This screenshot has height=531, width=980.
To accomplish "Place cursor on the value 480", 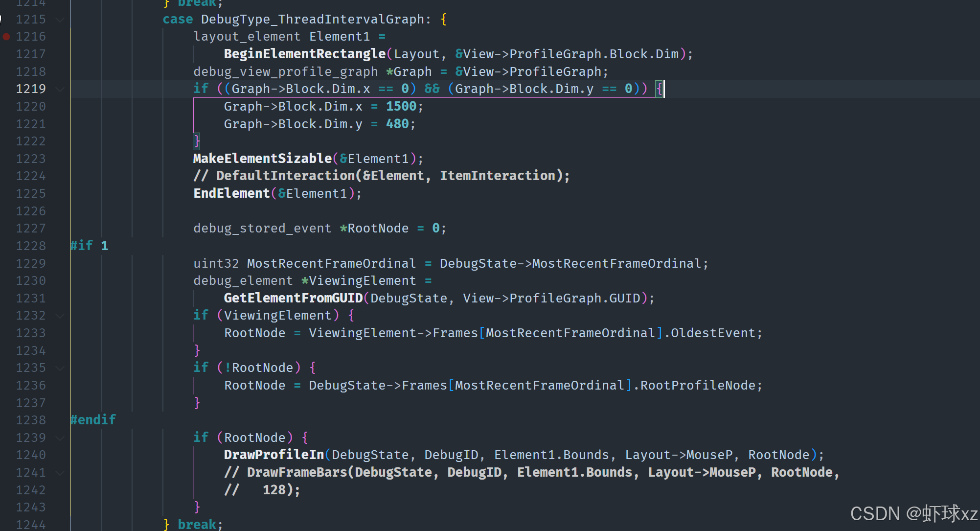I will click(x=397, y=124).
